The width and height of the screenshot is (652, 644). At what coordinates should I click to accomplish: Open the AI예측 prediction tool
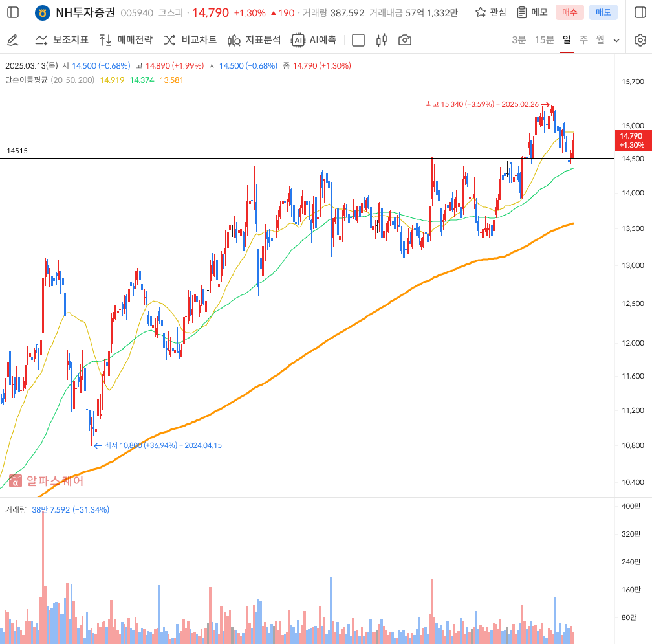pyautogui.click(x=314, y=40)
